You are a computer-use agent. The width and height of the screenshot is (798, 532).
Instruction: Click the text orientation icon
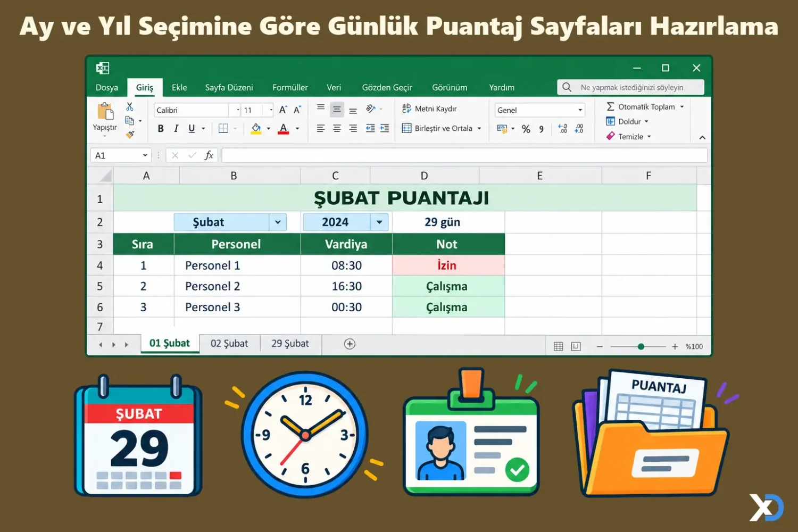coord(371,109)
